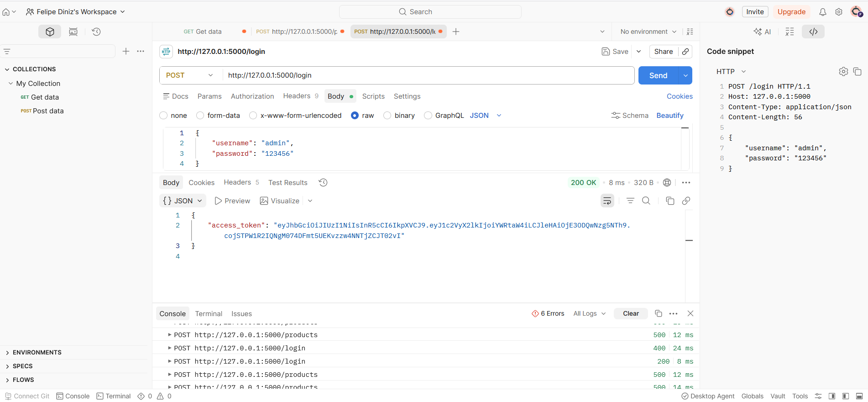
Task: Copy the request link icon next to Share
Action: point(685,52)
